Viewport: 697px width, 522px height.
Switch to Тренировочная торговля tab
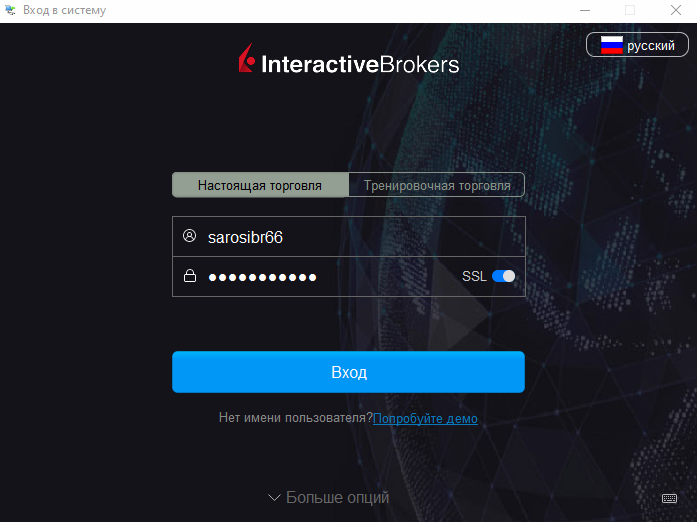click(437, 185)
